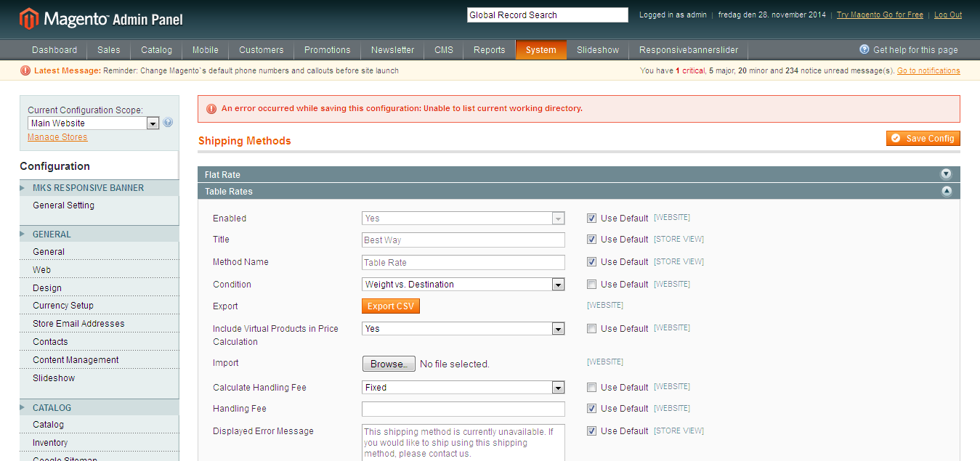The height and width of the screenshot is (461, 980).
Task: Click the red error icon in alert box
Action: 211,109
